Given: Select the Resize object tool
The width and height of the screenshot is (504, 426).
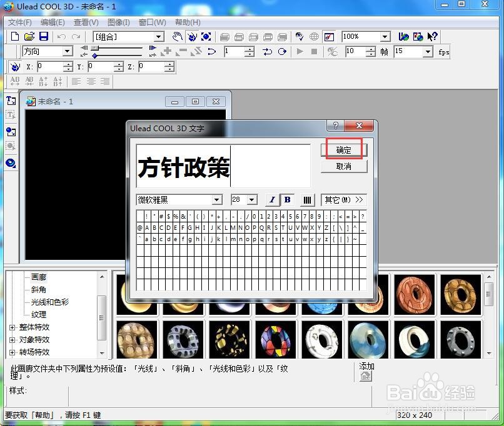Looking at the screenshot, I should point(206,37).
